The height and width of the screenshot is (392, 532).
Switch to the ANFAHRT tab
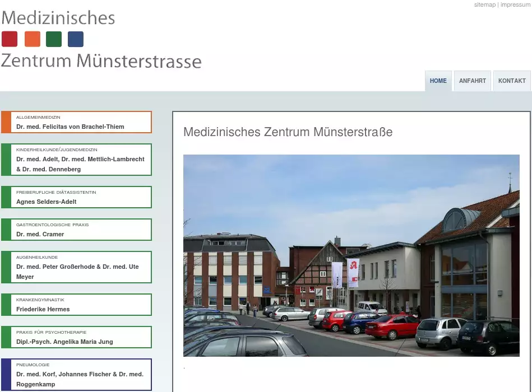coord(472,81)
